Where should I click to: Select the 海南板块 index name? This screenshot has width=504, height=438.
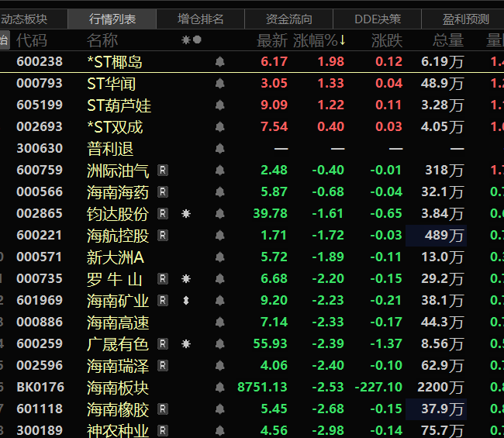118,388
